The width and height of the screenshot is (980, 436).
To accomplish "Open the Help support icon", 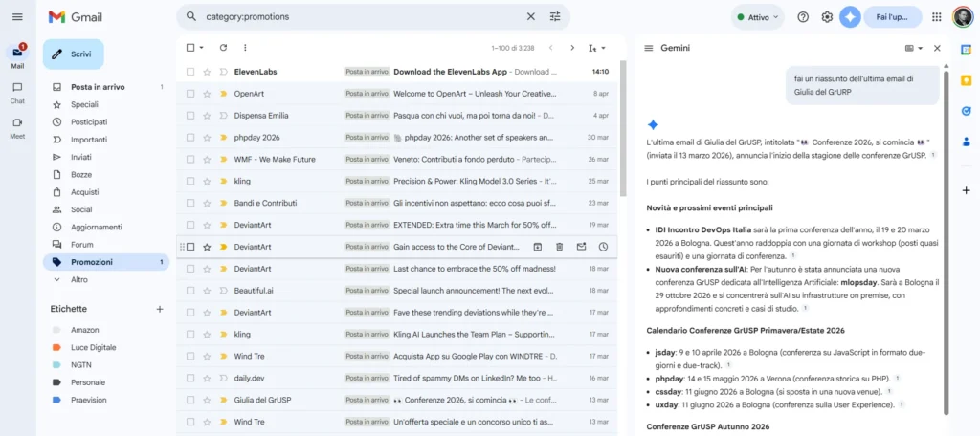I will [803, 17].
